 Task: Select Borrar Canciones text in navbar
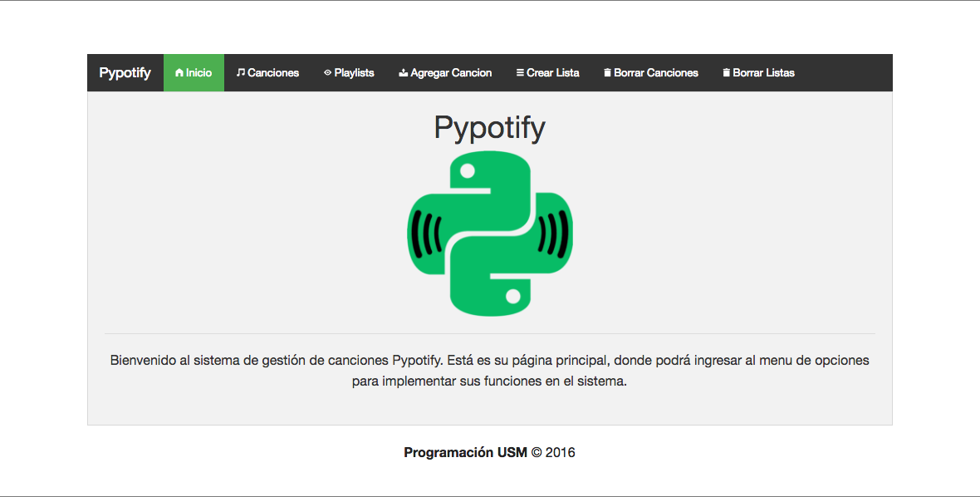coord(656,73)
